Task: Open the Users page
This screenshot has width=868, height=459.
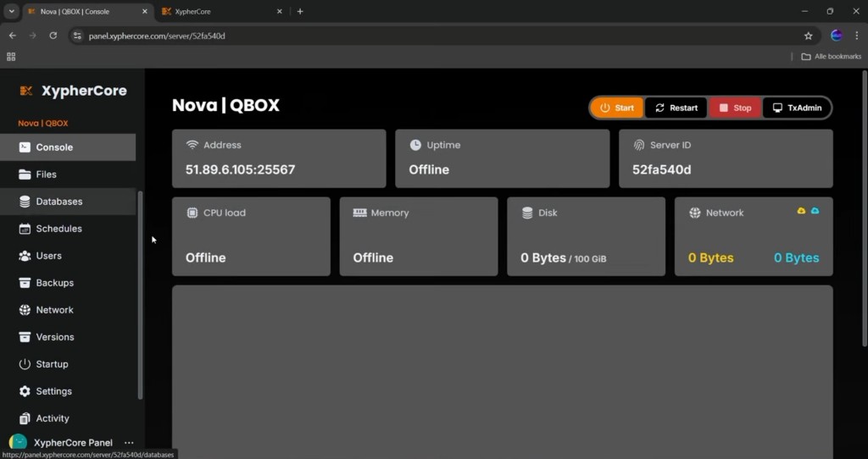Action: click(68, 256)
